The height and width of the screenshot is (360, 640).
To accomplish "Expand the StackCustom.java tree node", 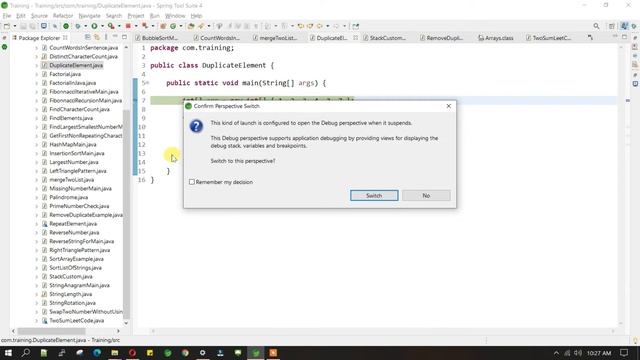I will click(x=36, y=277).
